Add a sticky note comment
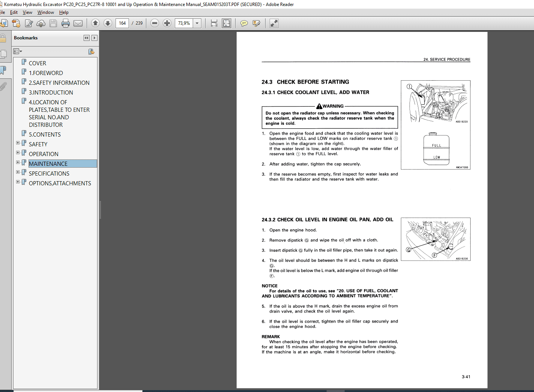This screenshot has height=392, width=534. 244,23
